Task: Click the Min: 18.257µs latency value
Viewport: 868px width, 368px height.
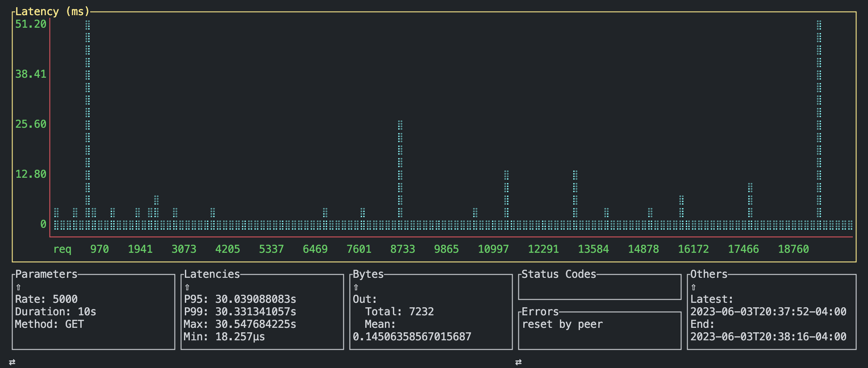Action: click(x=225, y=337)
